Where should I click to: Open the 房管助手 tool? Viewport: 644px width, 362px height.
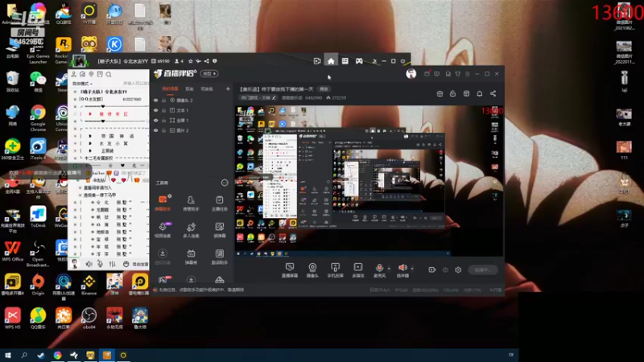[x=191, y=203]
